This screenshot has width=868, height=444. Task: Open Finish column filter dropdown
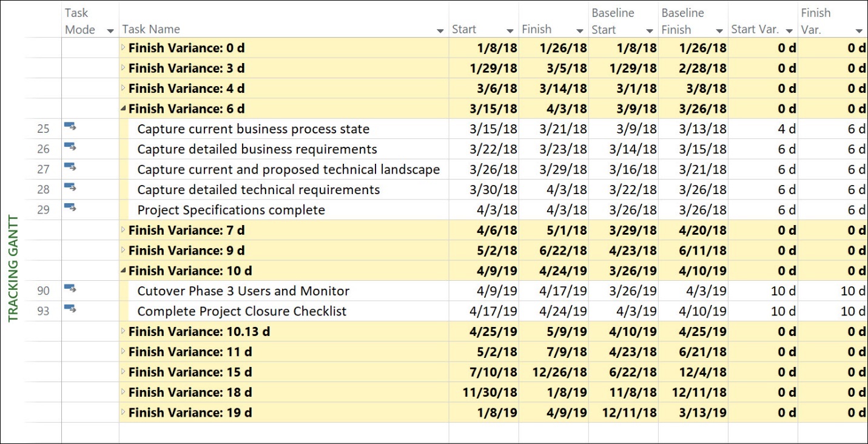point(580,30)
